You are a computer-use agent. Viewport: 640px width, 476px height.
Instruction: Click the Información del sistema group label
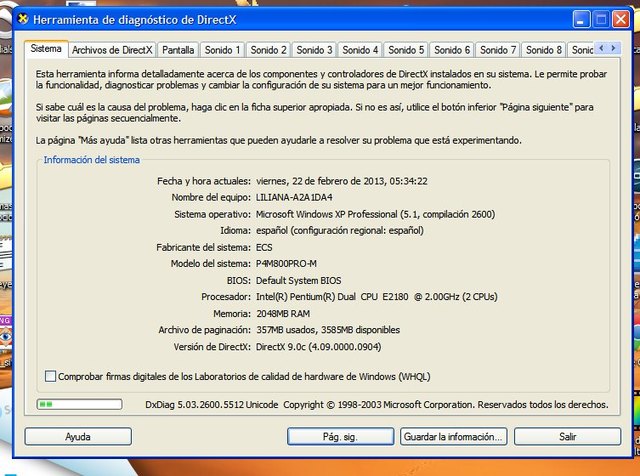tap(91, 160)
